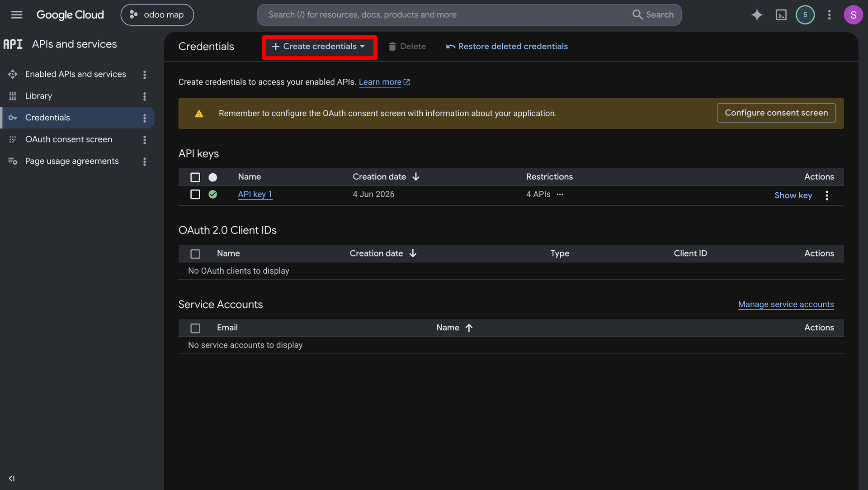Open more options next to Library
The width and height of the screenshot is (868, 490).
tap(145, 96)
